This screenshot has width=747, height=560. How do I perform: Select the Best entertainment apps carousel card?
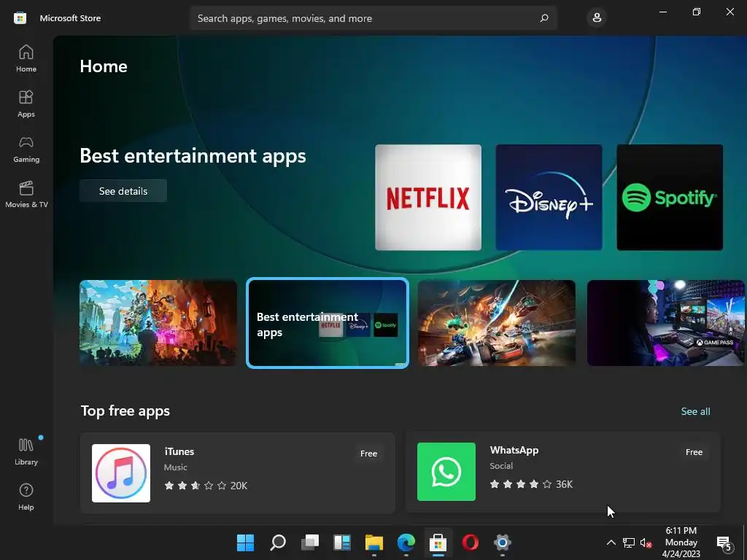[328, 323]
